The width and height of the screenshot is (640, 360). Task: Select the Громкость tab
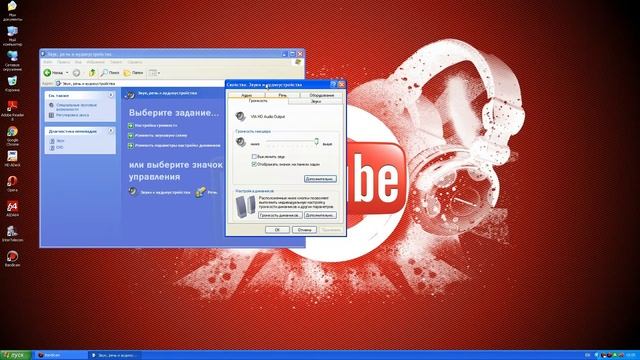pos(258,100)
